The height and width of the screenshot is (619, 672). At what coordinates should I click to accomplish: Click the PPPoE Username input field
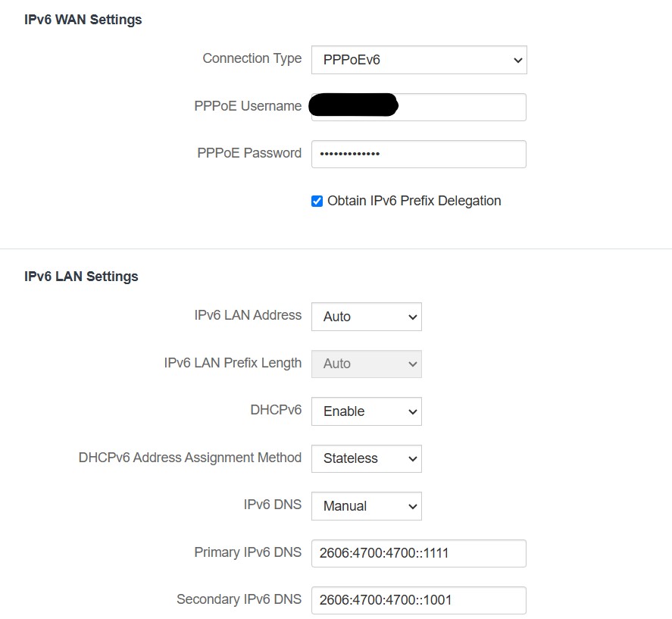419,107
